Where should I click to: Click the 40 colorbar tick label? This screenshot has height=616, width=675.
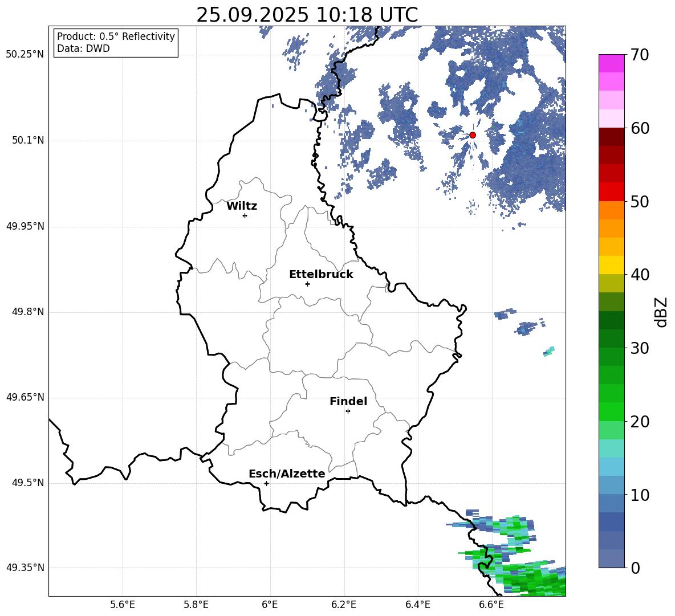(x=640, y=275)
